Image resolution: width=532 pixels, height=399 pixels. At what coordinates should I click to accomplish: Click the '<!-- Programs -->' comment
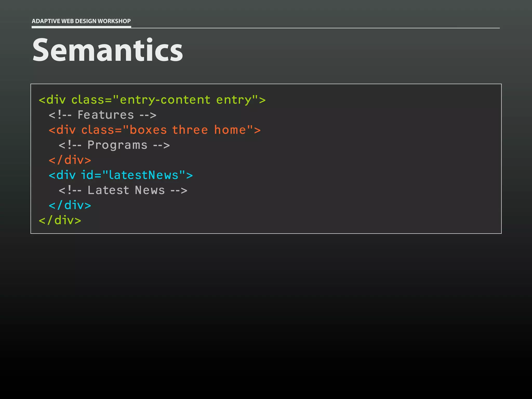114,145
